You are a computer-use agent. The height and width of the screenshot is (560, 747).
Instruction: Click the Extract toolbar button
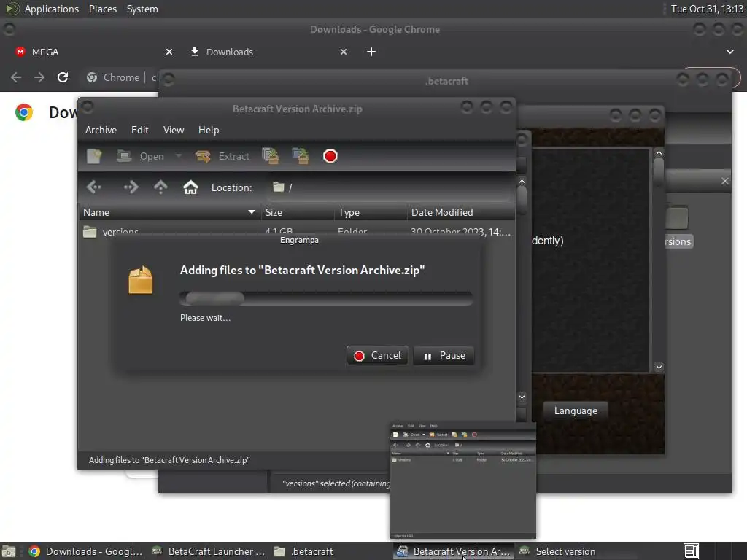pyautogui.click(x=222, y=156)
